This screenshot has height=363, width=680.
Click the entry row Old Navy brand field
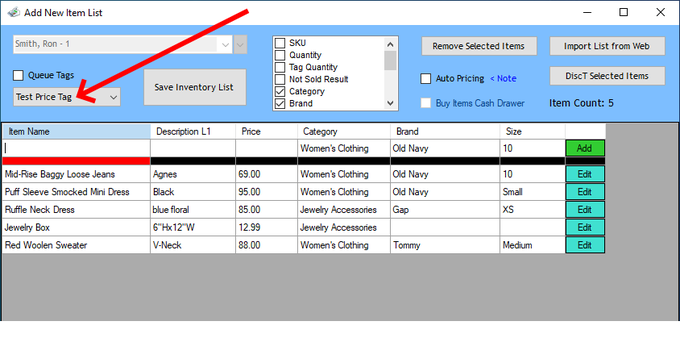point(445,148)
